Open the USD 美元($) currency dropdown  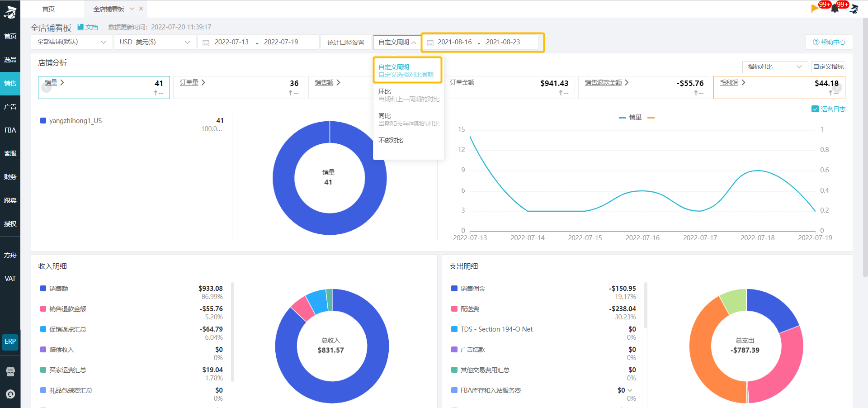[155, 42]
